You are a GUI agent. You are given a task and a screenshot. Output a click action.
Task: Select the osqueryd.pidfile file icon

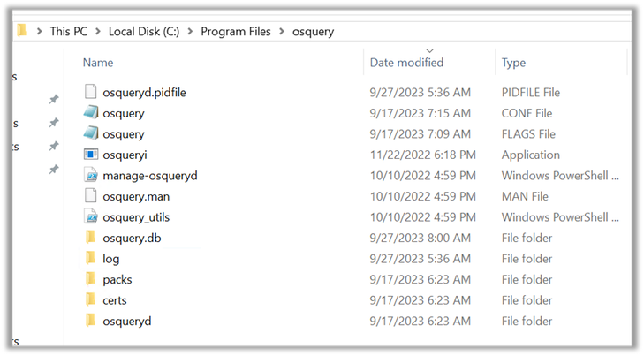point(91,92)
